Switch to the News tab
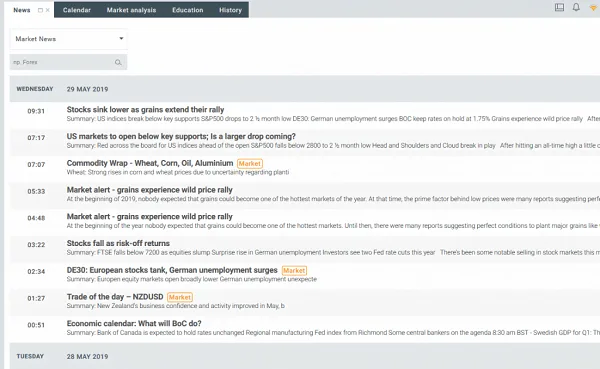Image resolution: width=600 pixels, height=369 pixels. pyautogui.click(x=21, y=10)
